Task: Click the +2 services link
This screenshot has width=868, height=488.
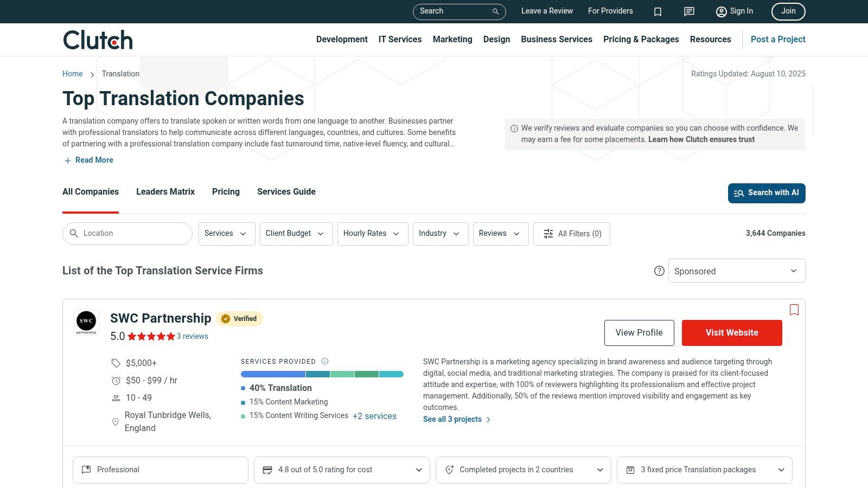Action: tap(374, 416)
